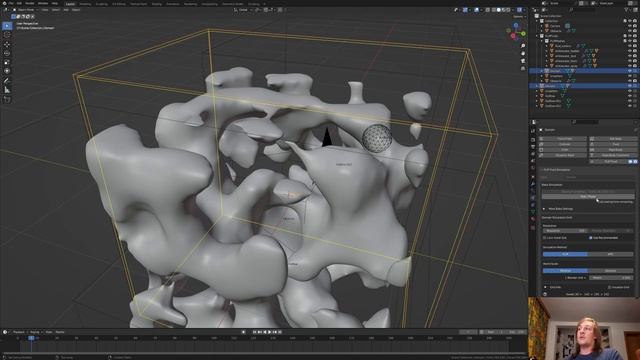Click the timeline current frame playhead
Viewport: 640px width, 360px height.
[31, 338]
